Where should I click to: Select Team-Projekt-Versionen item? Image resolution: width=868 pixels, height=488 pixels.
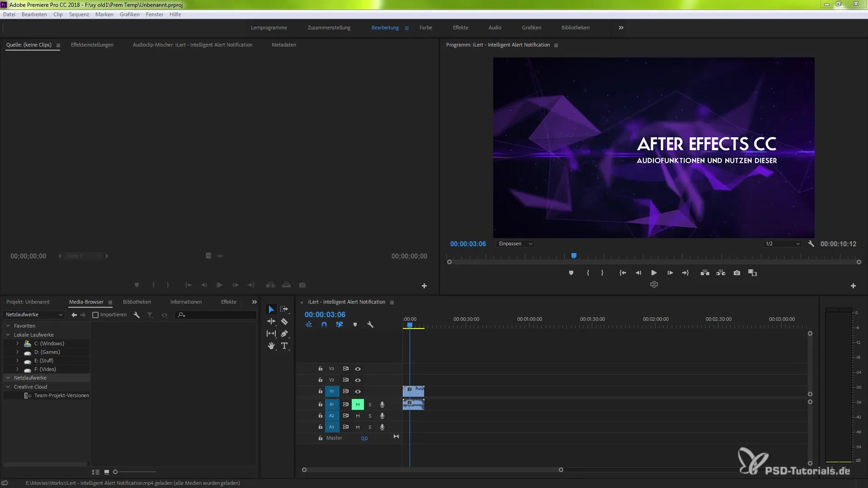coord(61,395)
